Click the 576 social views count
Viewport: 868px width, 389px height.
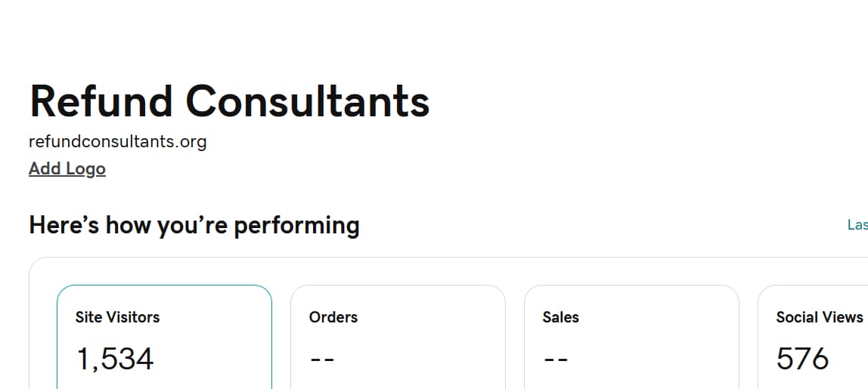pyautogui.click(x=802, y=359)
